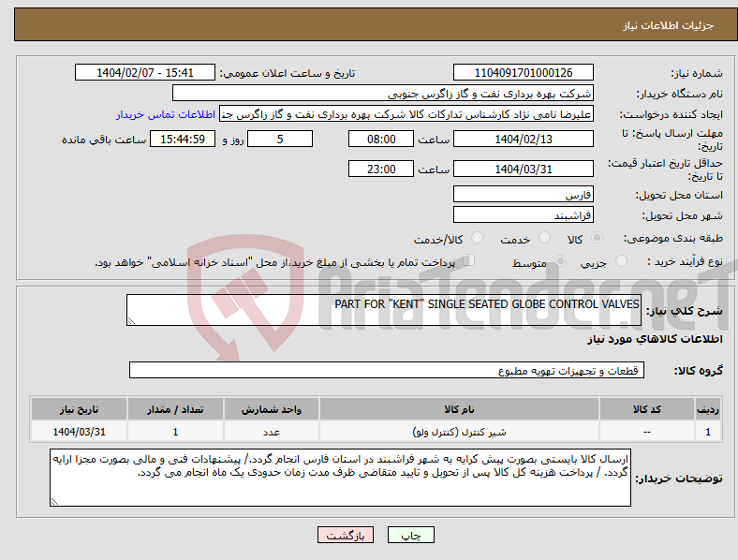Click the goods group field قطعات و تجهیزات تهویه مطبوع
Screen dimensions: 738x560
pyautogui.click(x=387, y=370)
